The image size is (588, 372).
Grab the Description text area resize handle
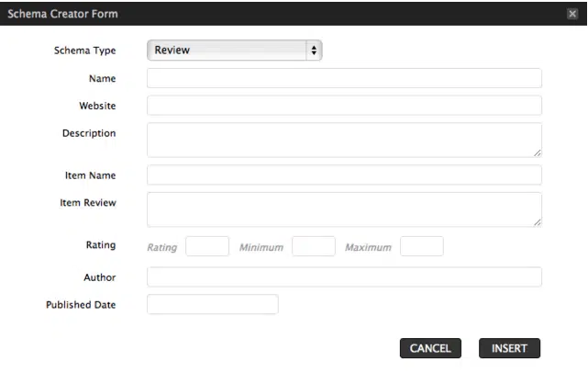[x=538, y=152]
